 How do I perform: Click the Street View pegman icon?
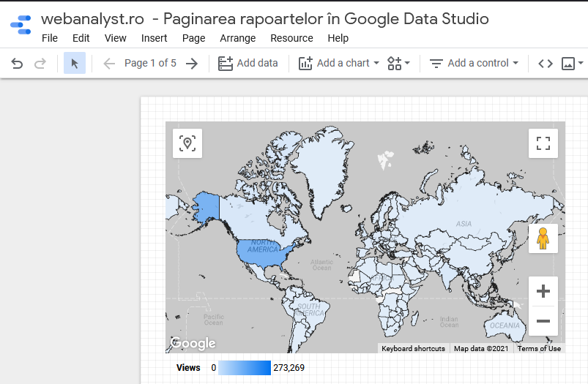coord(543,238)
